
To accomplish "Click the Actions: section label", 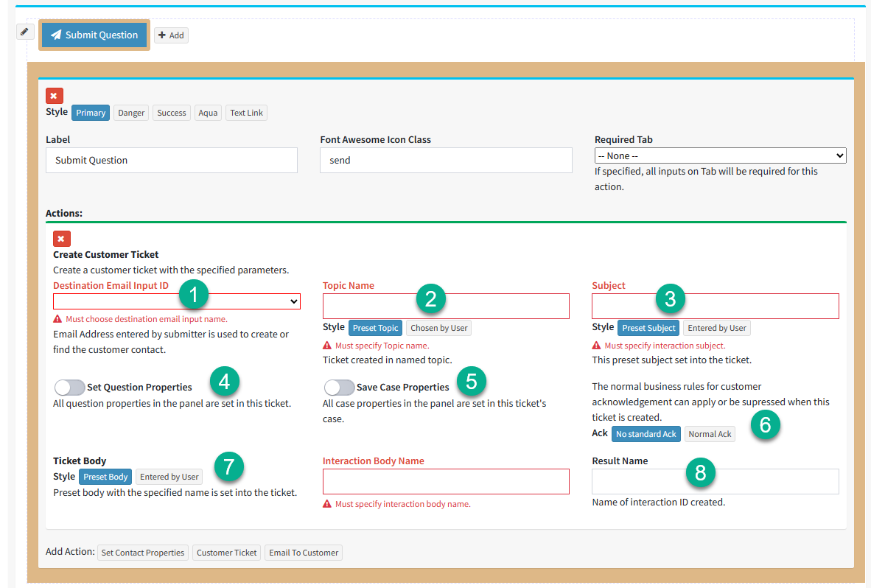I will point(64,213).
